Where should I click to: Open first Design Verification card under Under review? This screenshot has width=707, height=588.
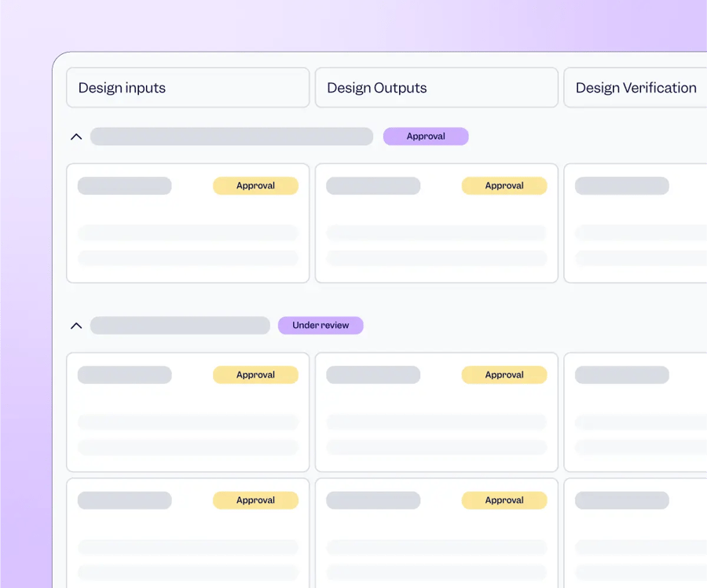point(636,412)
